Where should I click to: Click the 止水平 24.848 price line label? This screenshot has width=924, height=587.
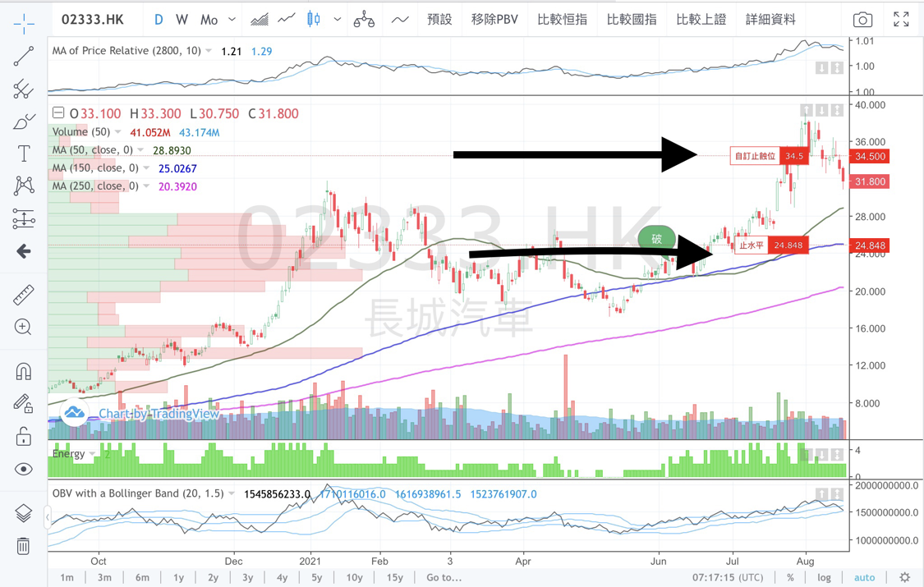(x=773, y=245)
